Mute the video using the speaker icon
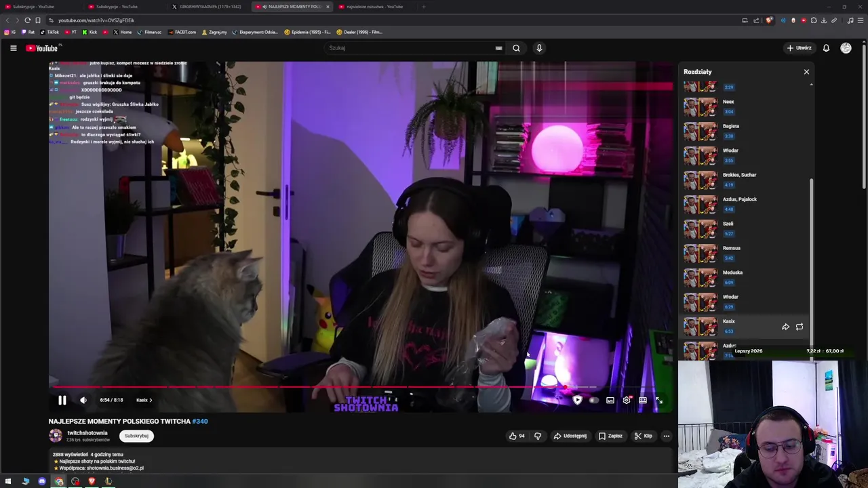 pos(83,400)
